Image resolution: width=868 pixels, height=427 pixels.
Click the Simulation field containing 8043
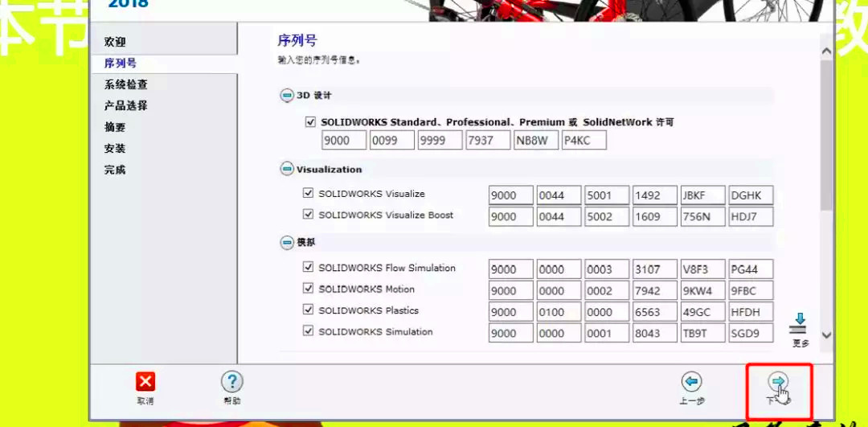pos(655,333)
